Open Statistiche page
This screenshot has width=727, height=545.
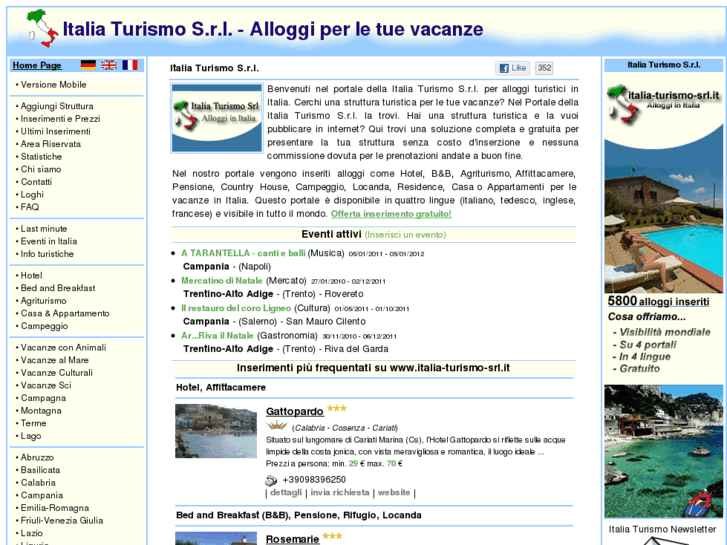41,157
